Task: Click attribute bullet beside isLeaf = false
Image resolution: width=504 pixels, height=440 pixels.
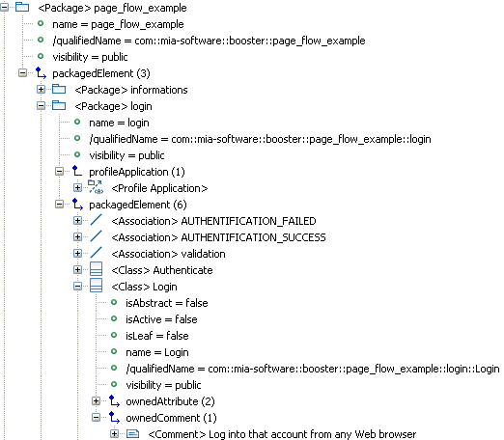Action: (114, 335)
